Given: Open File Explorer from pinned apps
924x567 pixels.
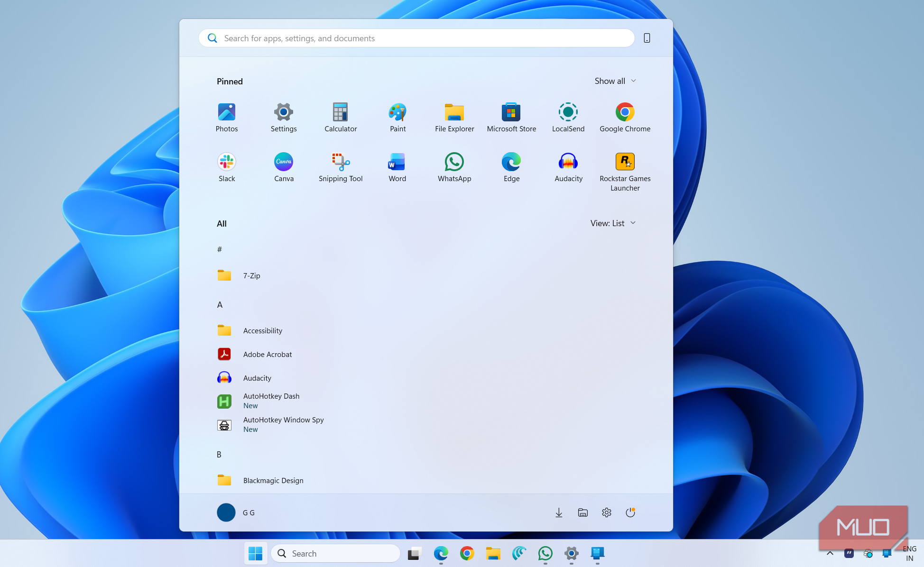Looking at the screenshot, I should tap(454, 118).
